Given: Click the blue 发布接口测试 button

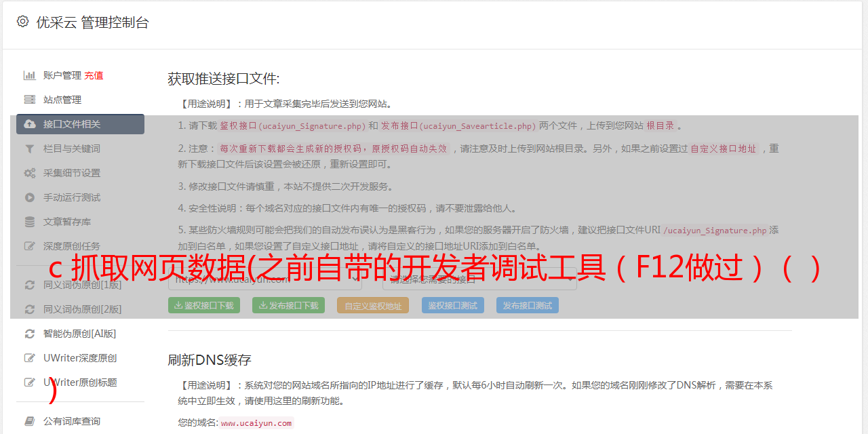Looking at the screenshot, I should point(528,305).
